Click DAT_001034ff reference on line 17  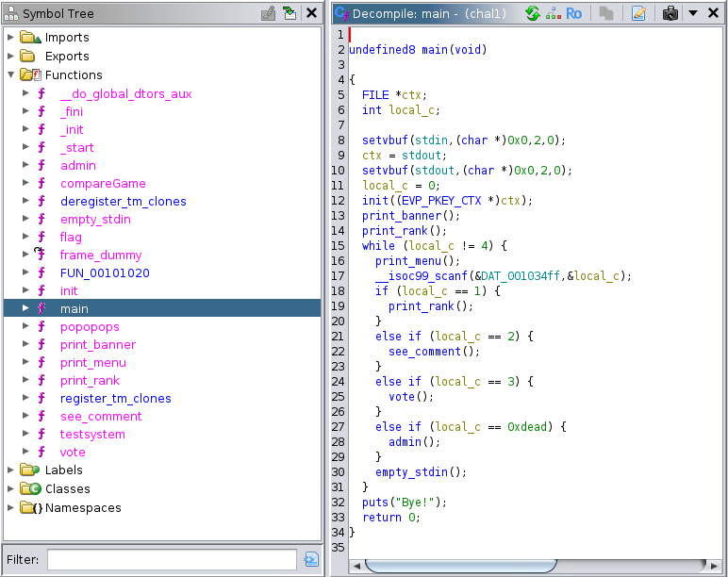(521, 276)
